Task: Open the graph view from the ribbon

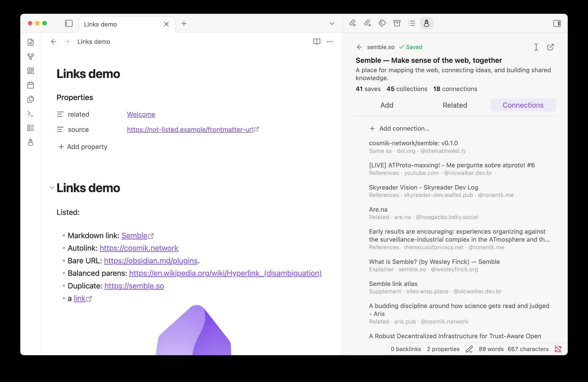Action: (x=30, y=56)
